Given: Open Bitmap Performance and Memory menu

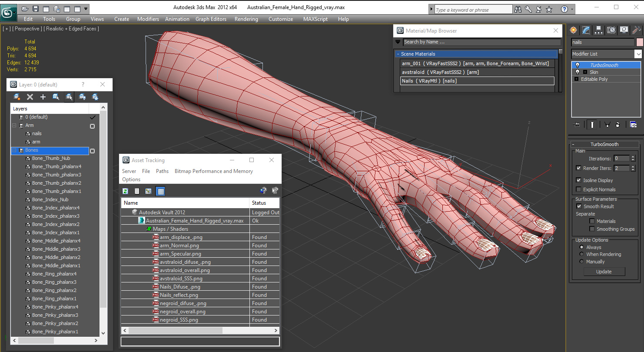Looking at the screenshot, I should point(213,171).
